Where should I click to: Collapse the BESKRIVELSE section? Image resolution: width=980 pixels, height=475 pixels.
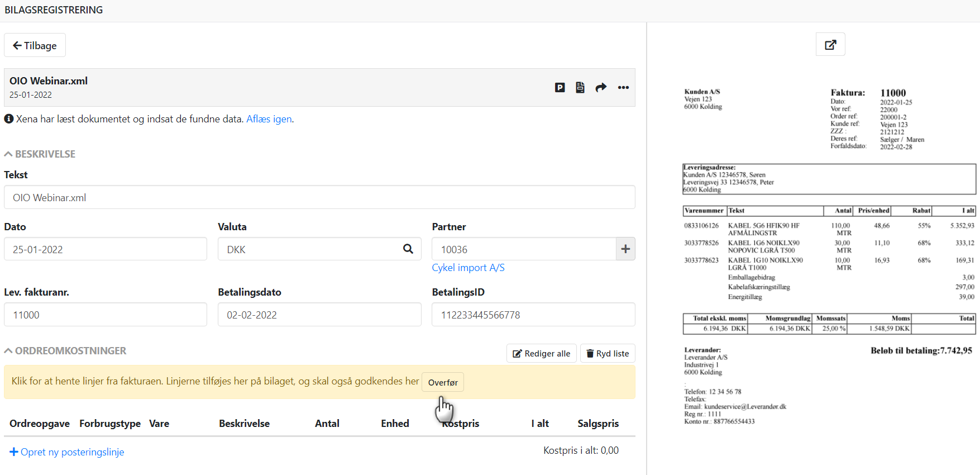pyautogui.click(x=40, y=154)
